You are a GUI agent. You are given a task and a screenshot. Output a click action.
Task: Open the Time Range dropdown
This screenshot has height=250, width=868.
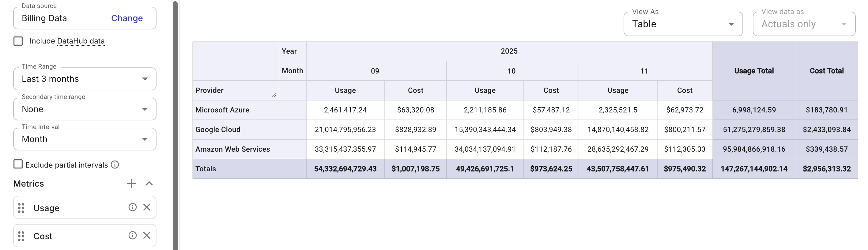pos(85,79)
